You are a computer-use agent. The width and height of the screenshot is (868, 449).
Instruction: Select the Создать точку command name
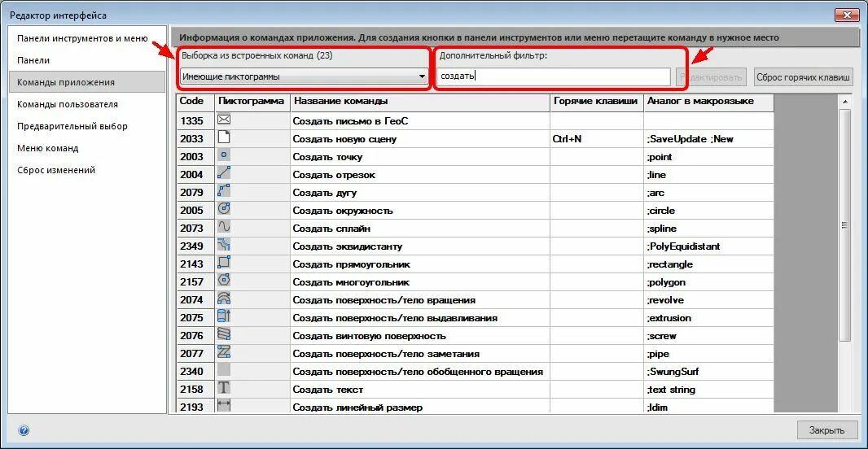pyautogui.click(x=327, y=157)
